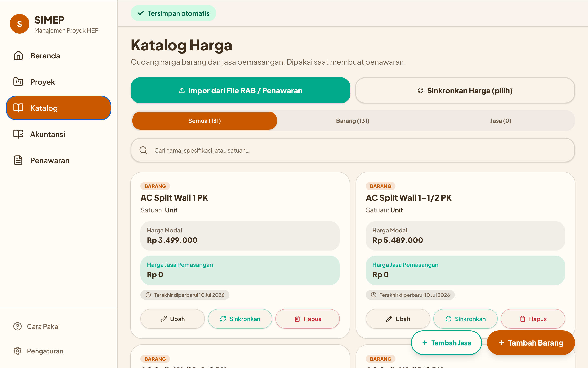Screen dimensions: 588x368
Task: Focus the Cari nama, spesifikasi search field
Action: click(353, 150)
